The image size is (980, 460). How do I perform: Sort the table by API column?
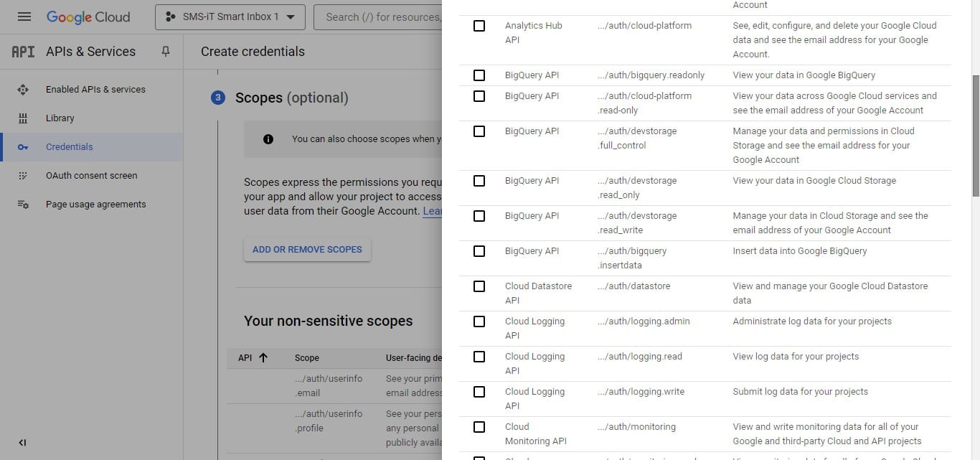253,357
